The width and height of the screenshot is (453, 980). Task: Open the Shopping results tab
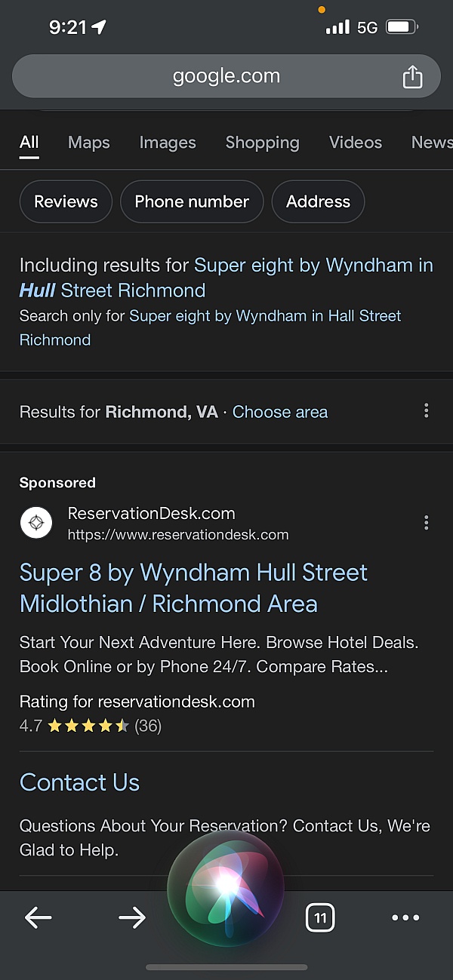[x=262, y=143]
